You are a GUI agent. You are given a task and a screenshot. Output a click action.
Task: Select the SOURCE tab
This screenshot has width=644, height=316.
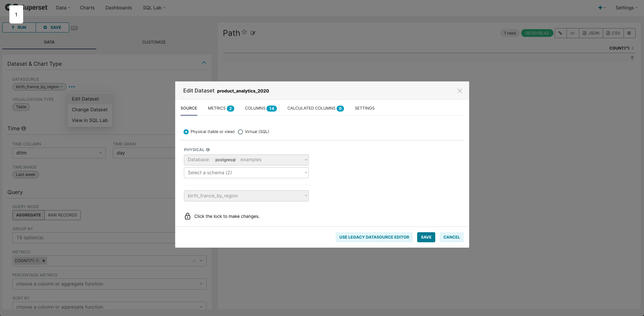[189, 108]
